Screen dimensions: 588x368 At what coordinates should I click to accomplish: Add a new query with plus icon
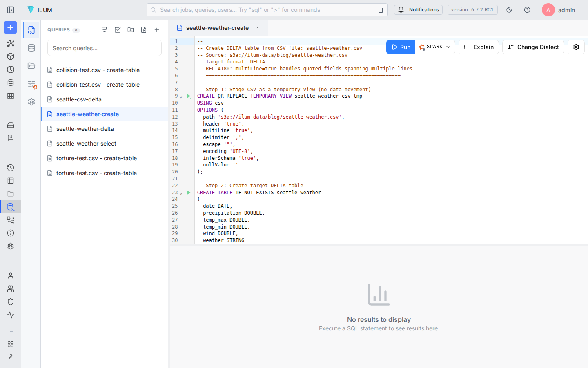click(x=157, y=30)
